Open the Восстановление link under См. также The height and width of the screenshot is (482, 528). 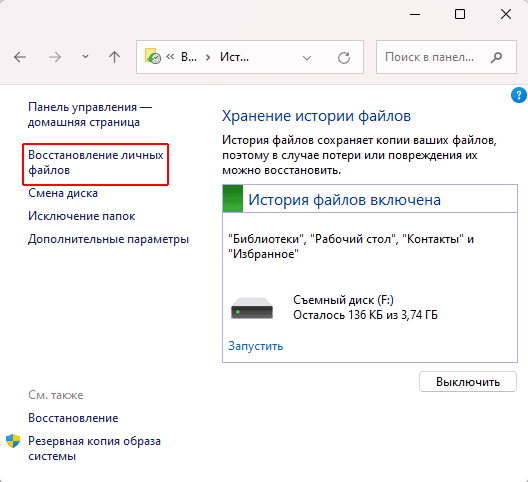click(x=73, y=418)
